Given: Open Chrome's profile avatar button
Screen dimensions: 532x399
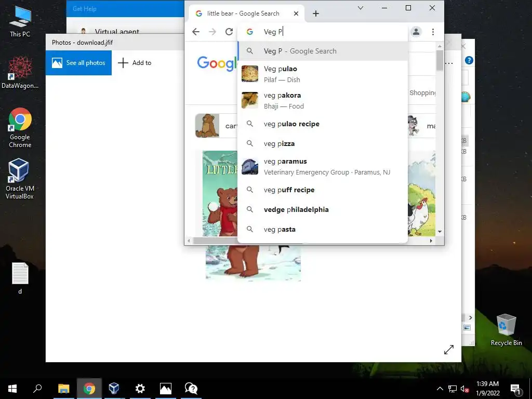Looking at the screenshot, I should 416,32.
